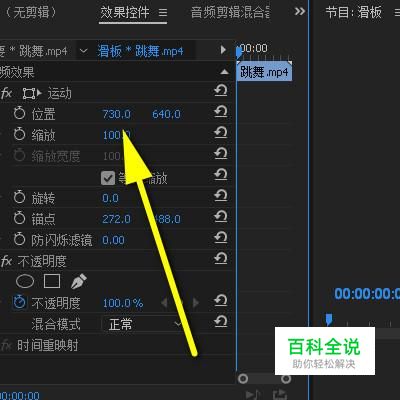Edit the 位置 Y value 640.0
Viewport: 400px width, 400px height.
166,114
